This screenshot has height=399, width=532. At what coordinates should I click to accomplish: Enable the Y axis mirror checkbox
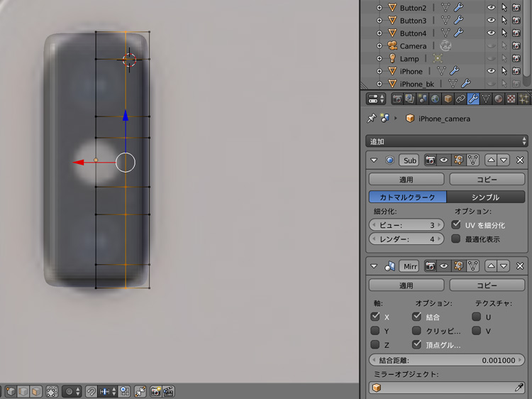tap(375, 331)
